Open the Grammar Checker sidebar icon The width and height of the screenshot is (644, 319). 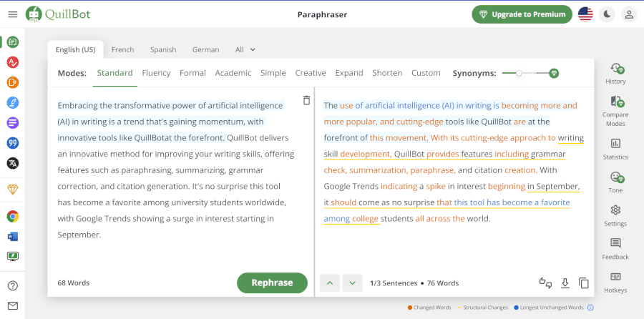point(13,62)
